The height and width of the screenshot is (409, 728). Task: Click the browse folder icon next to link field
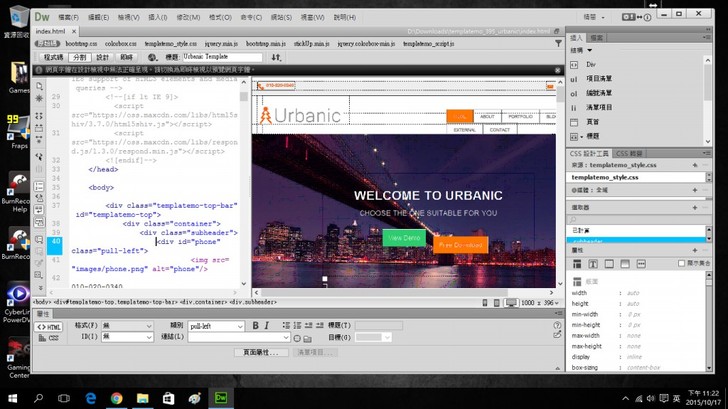[x=309, y=338]
